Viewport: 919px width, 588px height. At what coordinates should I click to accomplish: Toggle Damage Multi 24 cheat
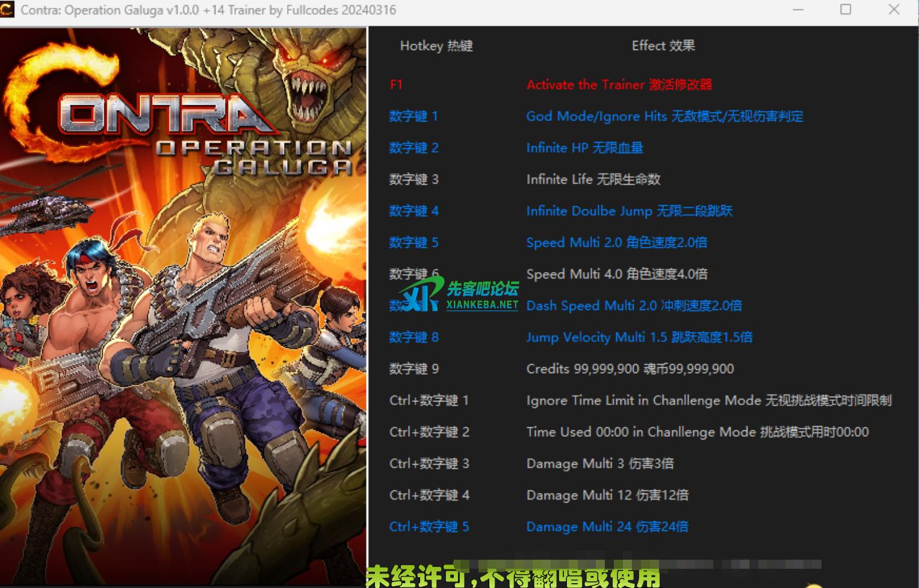click(x=607, y=527)
